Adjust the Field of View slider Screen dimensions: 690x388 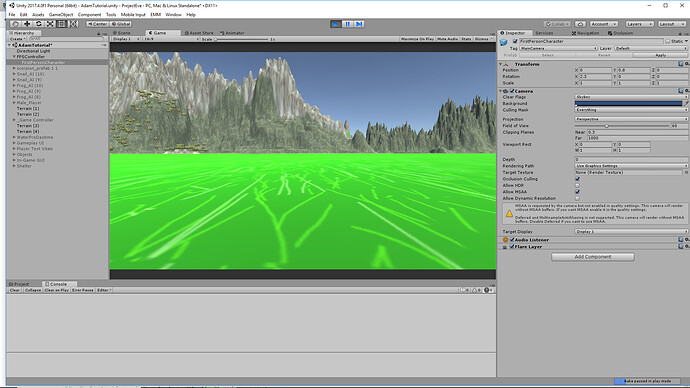[622, 126]
